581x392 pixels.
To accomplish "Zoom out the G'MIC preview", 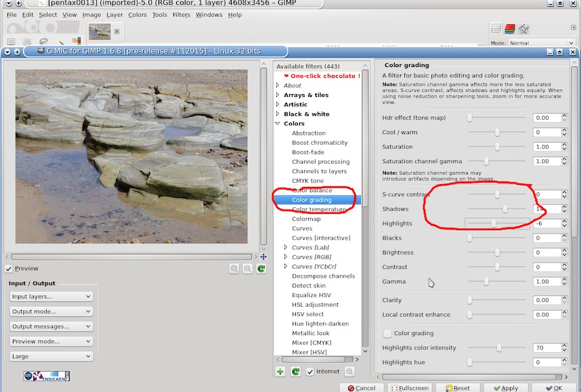I will (234, 269).
